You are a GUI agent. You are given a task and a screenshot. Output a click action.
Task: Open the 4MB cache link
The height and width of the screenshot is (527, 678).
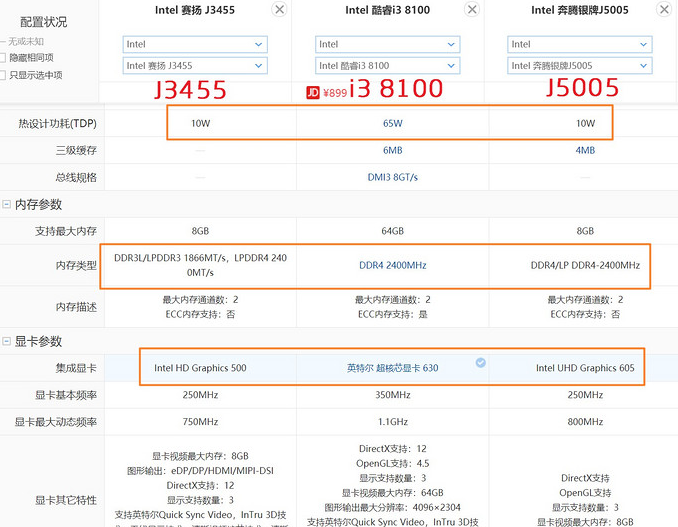pos(585,150)
